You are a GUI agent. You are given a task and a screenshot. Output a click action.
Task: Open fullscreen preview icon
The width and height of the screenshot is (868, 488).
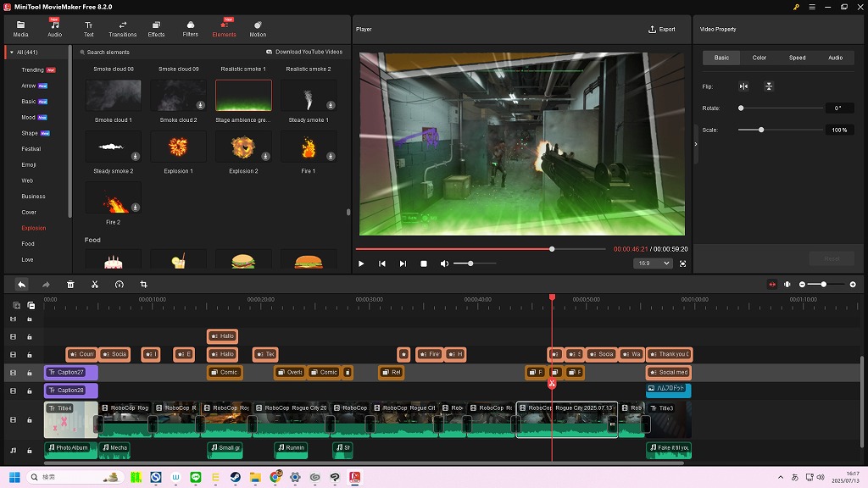pos(682,264)
